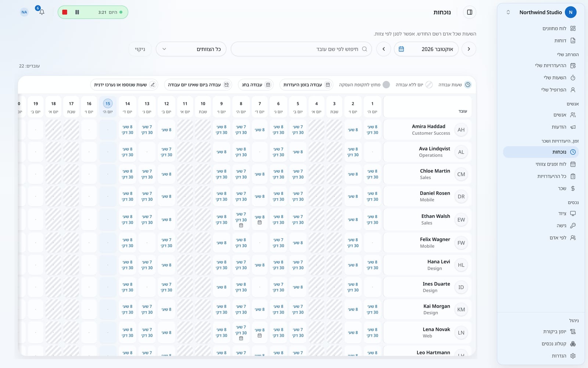Toggle the sidebar panel icon
Screen dimensions: 588x368
(470, 12)
